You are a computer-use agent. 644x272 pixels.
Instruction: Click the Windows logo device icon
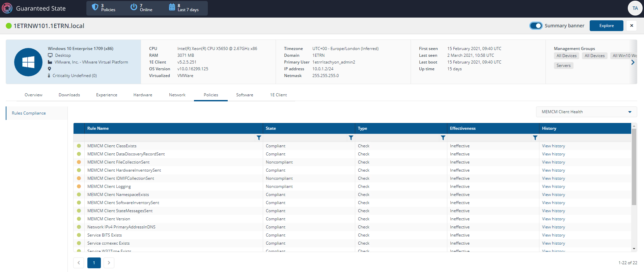pos(28,62)
